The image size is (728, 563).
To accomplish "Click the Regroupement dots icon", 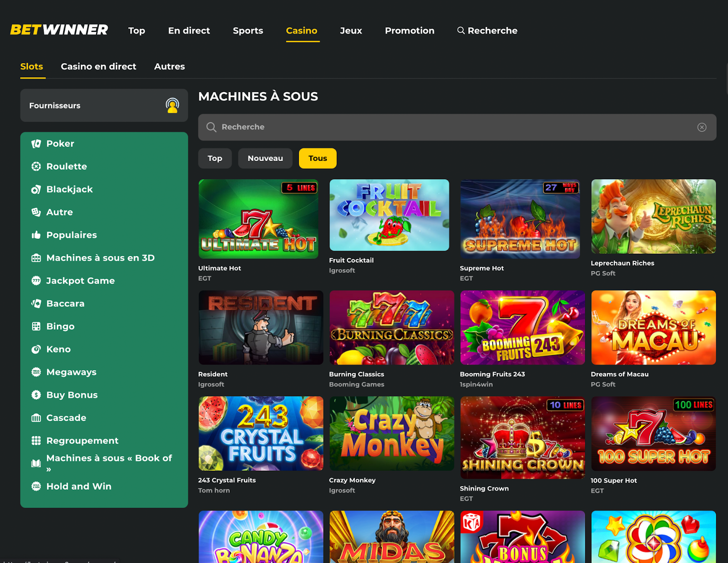I will (36, 441).
